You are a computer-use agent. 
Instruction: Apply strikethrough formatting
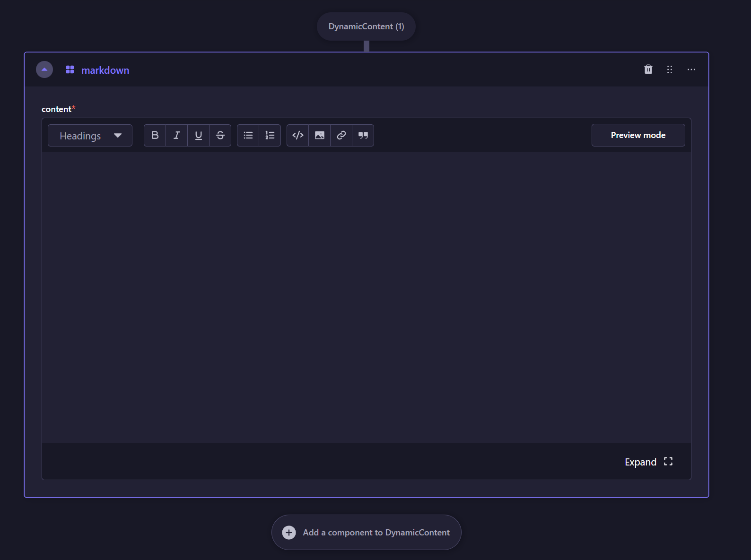tap(220, 136)
